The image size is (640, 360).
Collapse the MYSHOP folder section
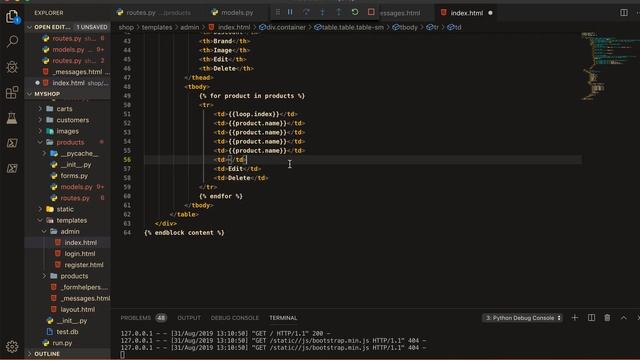click(68, 94)
